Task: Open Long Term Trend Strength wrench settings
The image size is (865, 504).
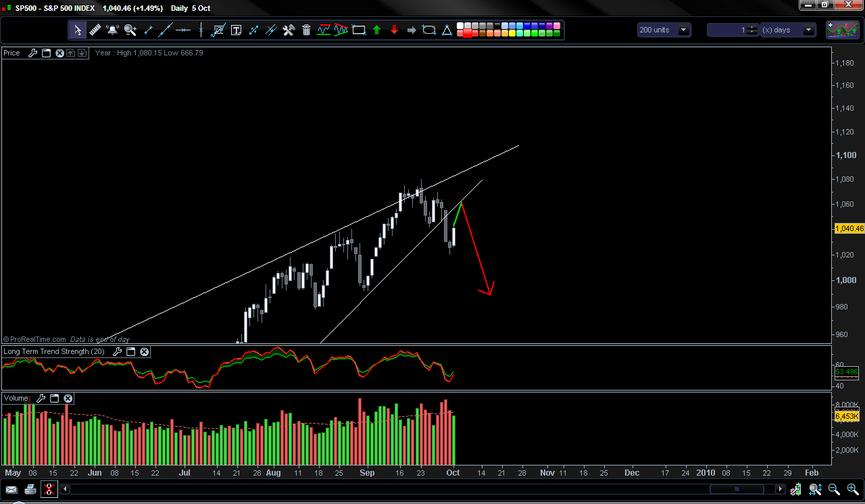Action: (118, 351)
